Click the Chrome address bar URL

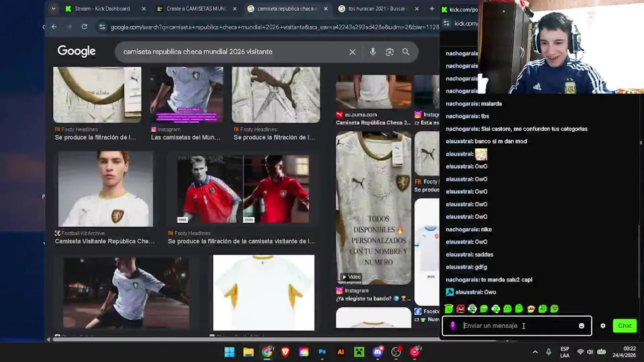pos(274,27)
